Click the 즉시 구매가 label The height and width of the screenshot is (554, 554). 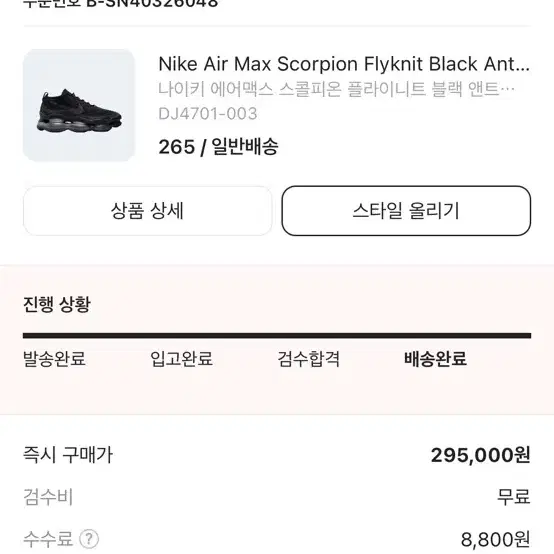[68, 455]
